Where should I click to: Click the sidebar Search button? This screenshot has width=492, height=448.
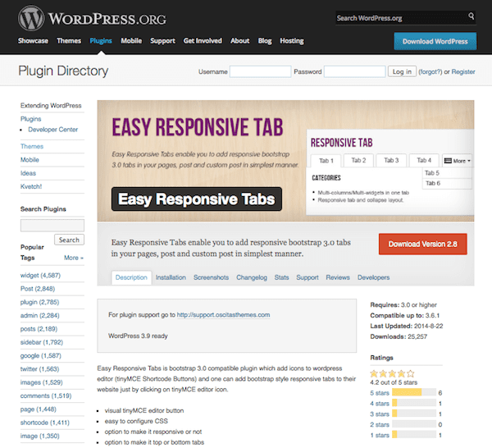click(x=70, y=240)
